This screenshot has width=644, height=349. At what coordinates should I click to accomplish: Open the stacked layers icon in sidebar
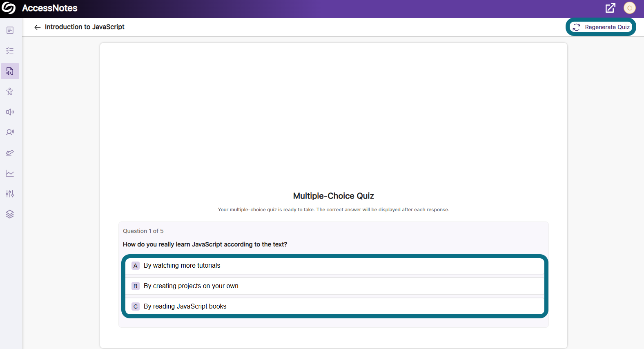[10, 214]
